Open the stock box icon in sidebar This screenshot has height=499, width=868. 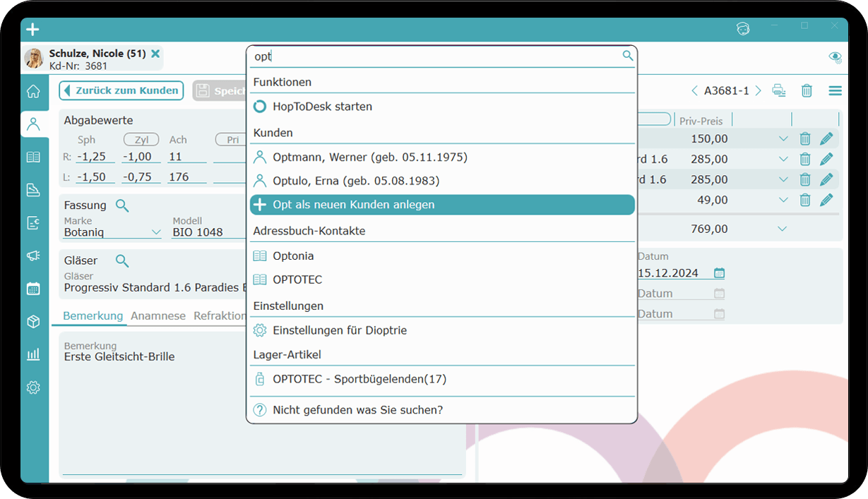[33, 322]
